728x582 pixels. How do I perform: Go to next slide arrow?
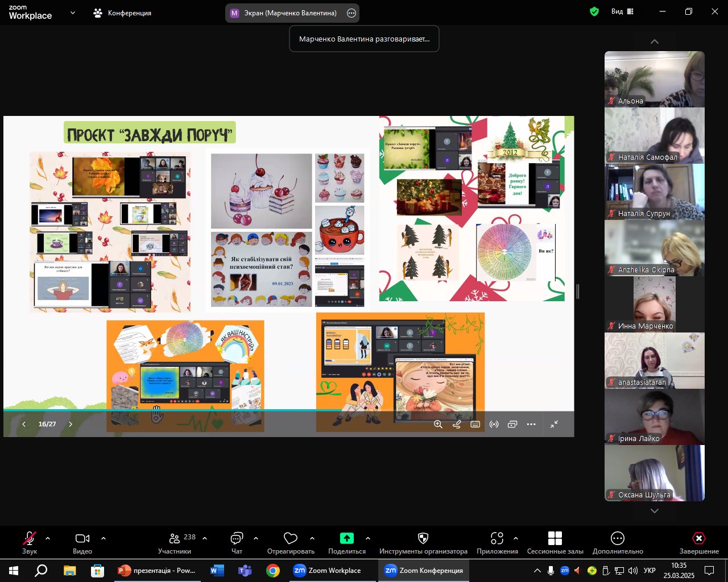click(x=71, y=424)
